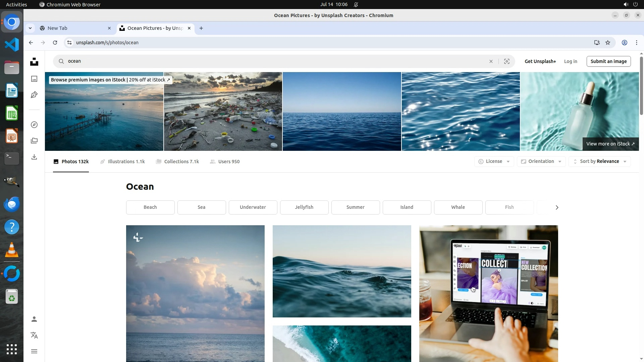Switch to Collections 7.1k tab
The width and height of the screenshot is (644, 362).
(x=177, y=162)
